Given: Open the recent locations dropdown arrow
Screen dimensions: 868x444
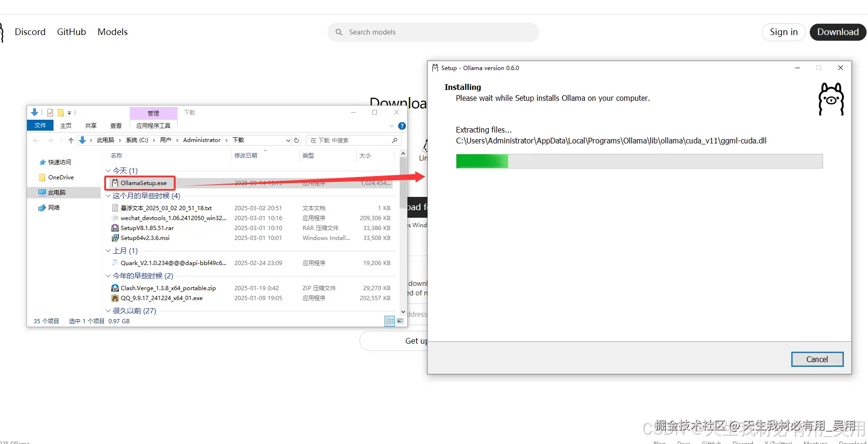Looking at the screenshot, I should pos(61,140).
